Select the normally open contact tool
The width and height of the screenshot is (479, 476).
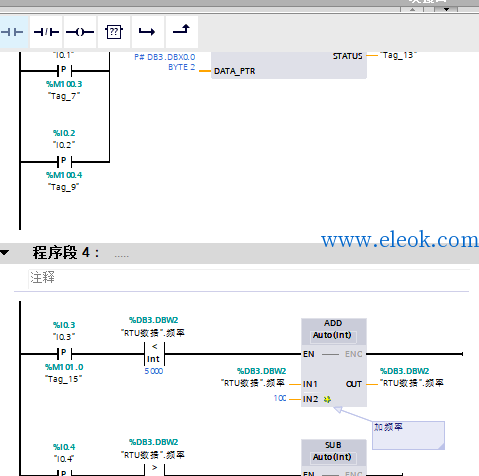point(13,32)
